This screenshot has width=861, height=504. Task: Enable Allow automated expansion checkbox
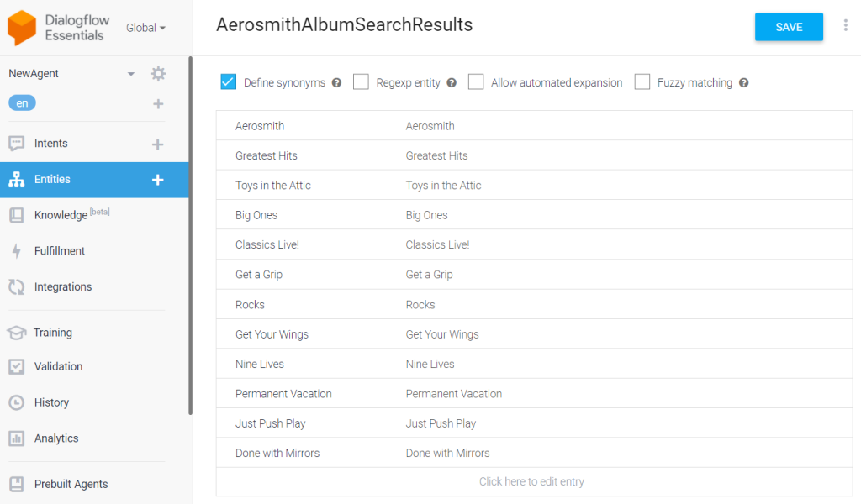tap(476, 81)
